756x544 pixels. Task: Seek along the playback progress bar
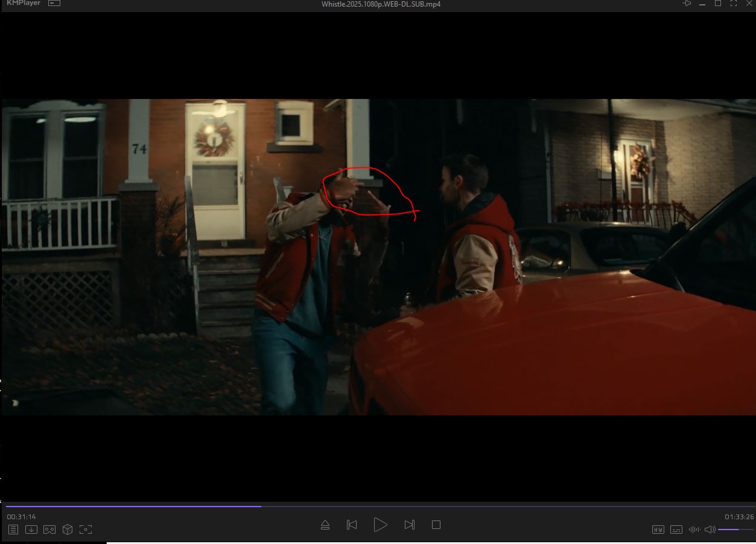click(380, 506)
